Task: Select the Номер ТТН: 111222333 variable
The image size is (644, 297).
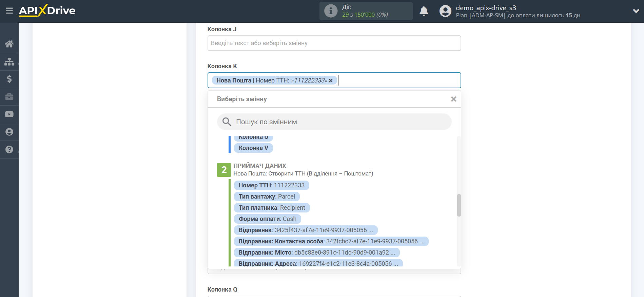Action: coord(271,185)
